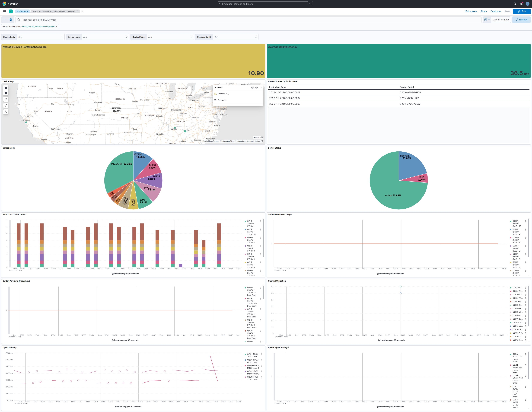The width and height of the screenshot is (532, 412).
Task: Open the newsfeed notifications bell icon
Action: pyautogui.click(x=521, y=4)
